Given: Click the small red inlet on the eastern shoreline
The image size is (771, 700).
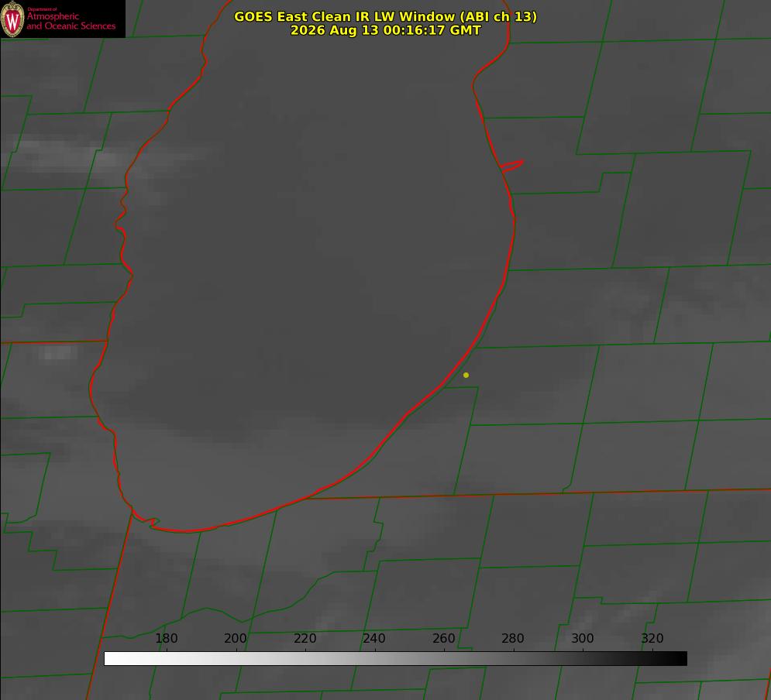Looking at the screenshot, I should [512, 166].
